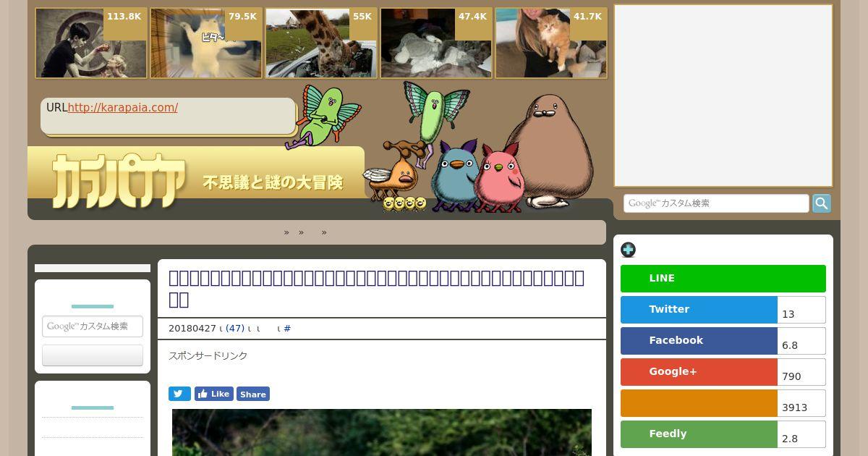Click the Facebook Like button under article

pos(213,394)
